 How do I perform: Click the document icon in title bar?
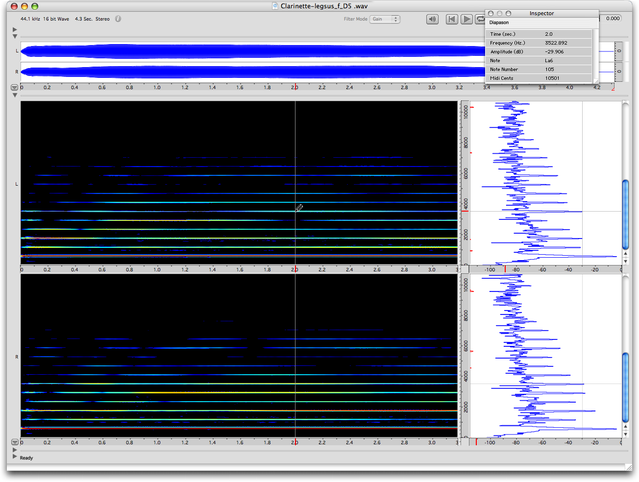[276, 6]
